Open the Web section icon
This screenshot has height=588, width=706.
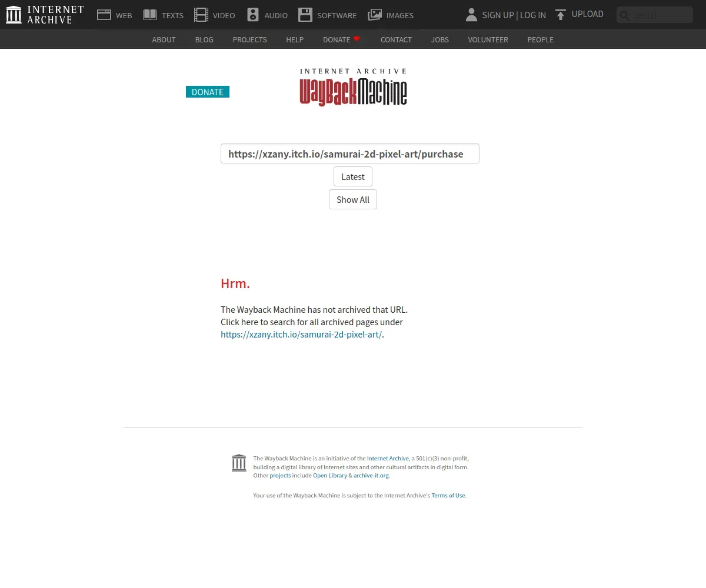104,15
